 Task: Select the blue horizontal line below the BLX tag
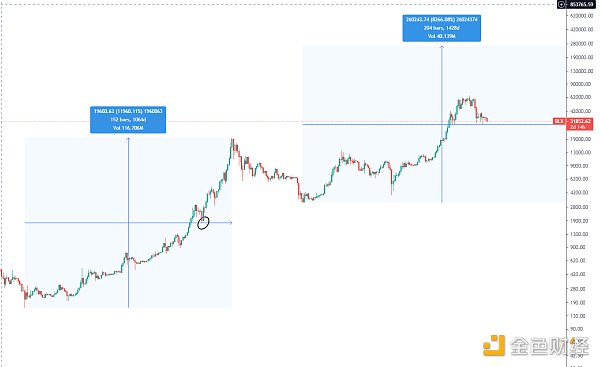point(428,124)
